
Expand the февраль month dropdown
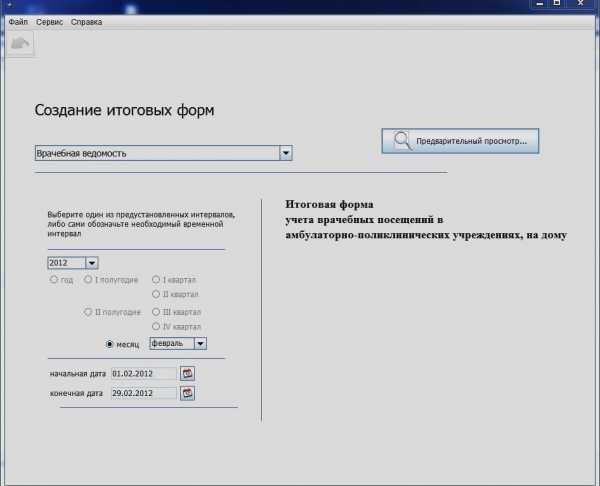[200, 343]
